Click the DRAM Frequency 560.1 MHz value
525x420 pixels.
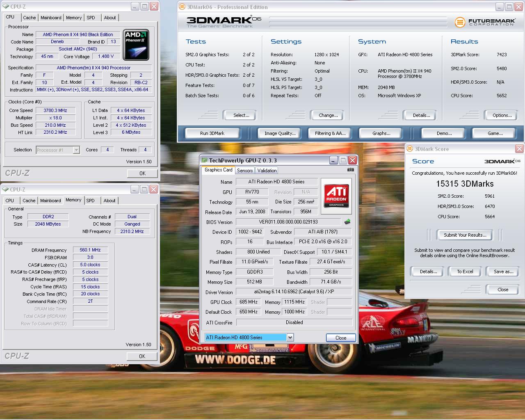coord(90,250)
